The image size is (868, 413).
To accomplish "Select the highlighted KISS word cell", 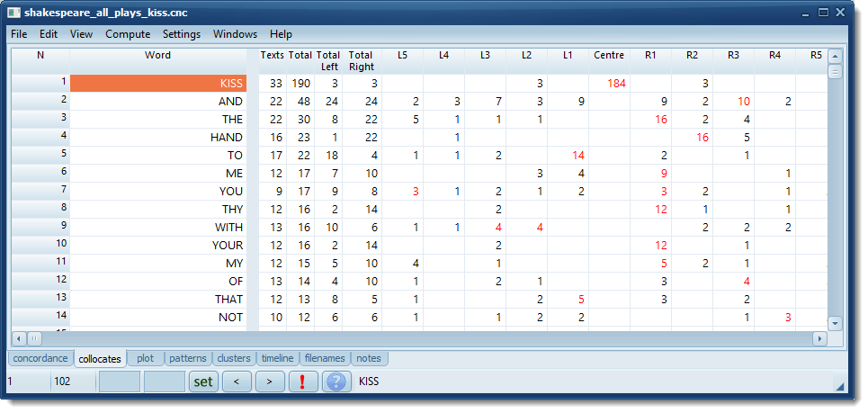I will coord(157,83).
